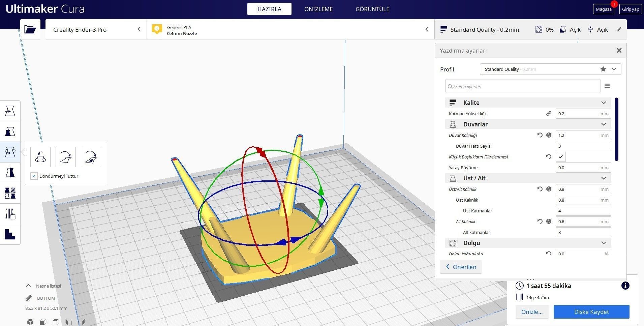Click the Alt katmanlar value field
The image size is (644, 326).
coord(583,232)
